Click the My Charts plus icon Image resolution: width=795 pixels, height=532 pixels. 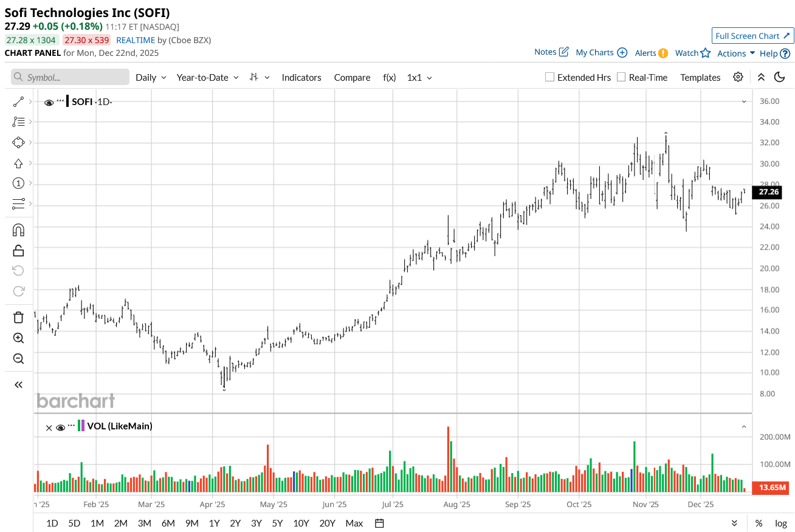622,52
